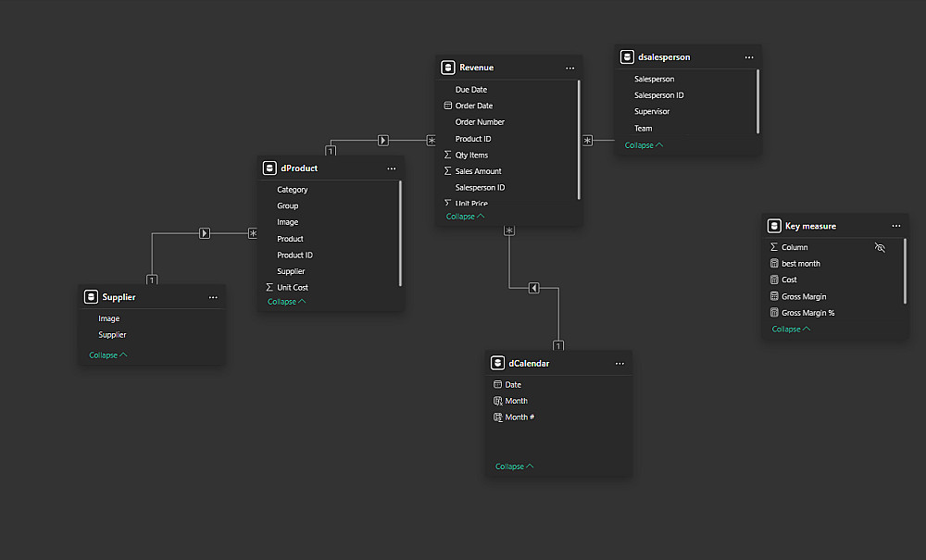Select the Supervisor field in dsalesperson
The height and width of the screenshot is (560, 926).
(x=652, y=112)
